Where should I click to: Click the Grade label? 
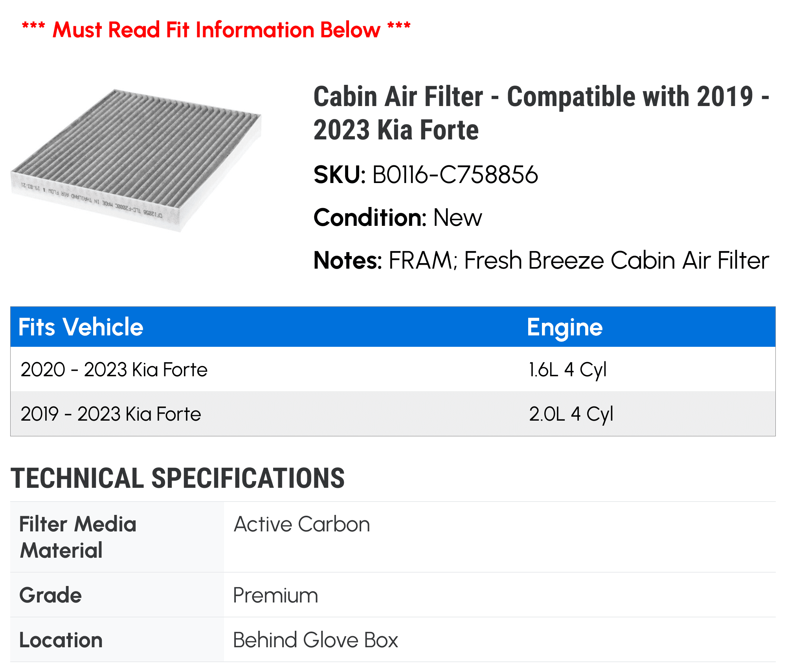(50, 595)
